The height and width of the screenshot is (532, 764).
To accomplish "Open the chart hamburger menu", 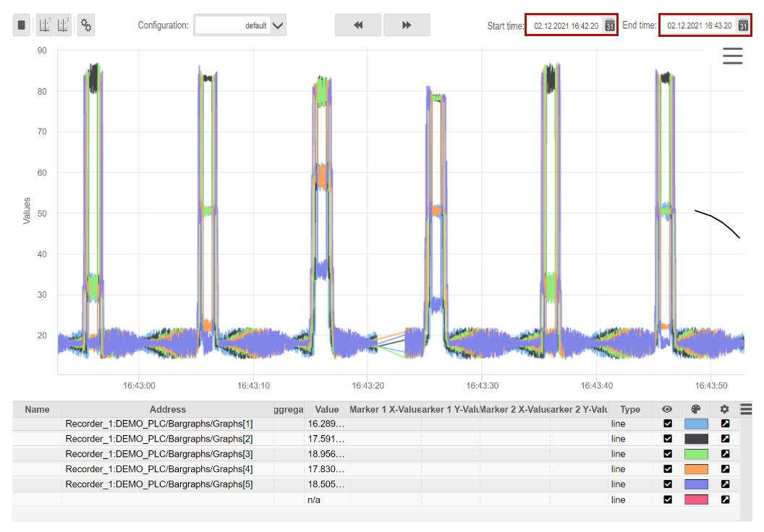I will [732, 56].
